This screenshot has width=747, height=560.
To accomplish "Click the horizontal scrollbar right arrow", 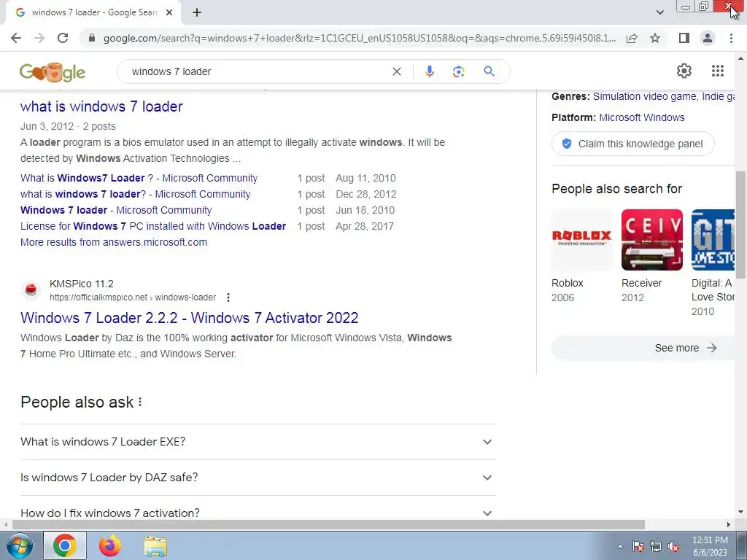I will click(729, 524).
